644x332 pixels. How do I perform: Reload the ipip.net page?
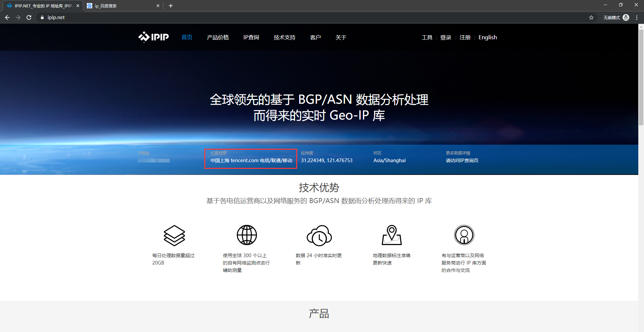(29, 17)
